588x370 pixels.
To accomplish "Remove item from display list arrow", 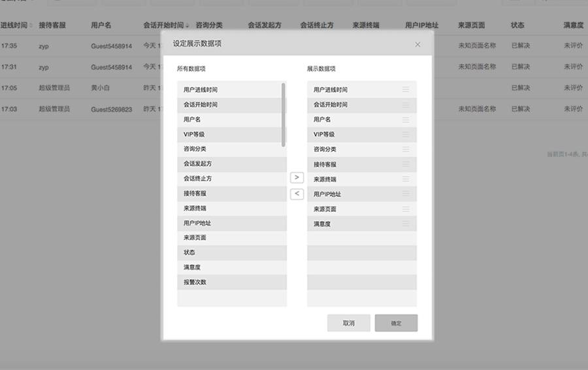I will (x=297, y=194).
